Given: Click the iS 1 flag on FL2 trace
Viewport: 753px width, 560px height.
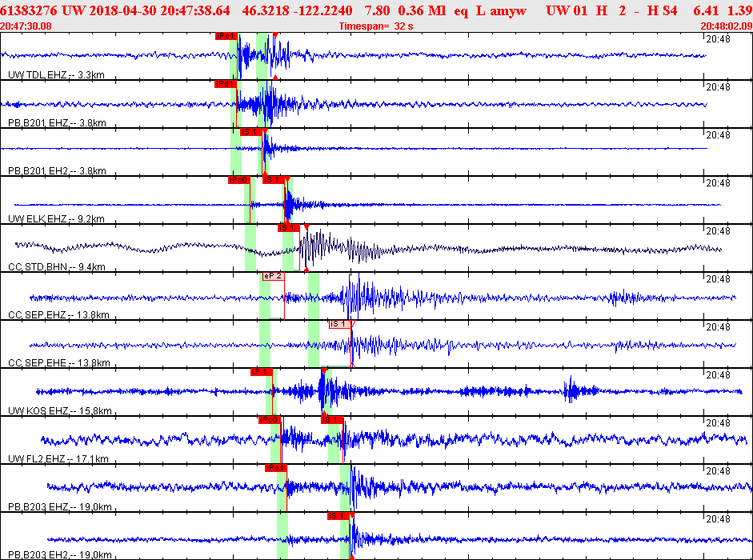Looking at the screenshot, I should pyautogui.click(x=332, y=420).
